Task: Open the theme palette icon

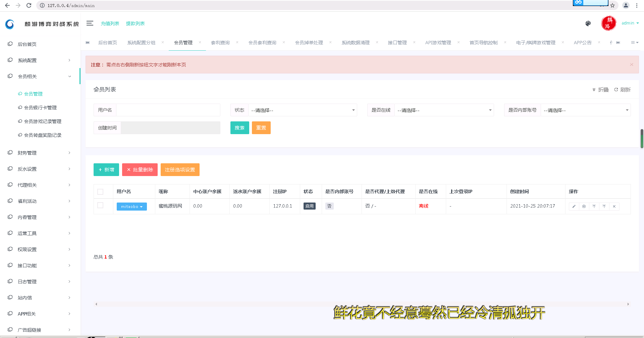Action: tap(588, 23)
